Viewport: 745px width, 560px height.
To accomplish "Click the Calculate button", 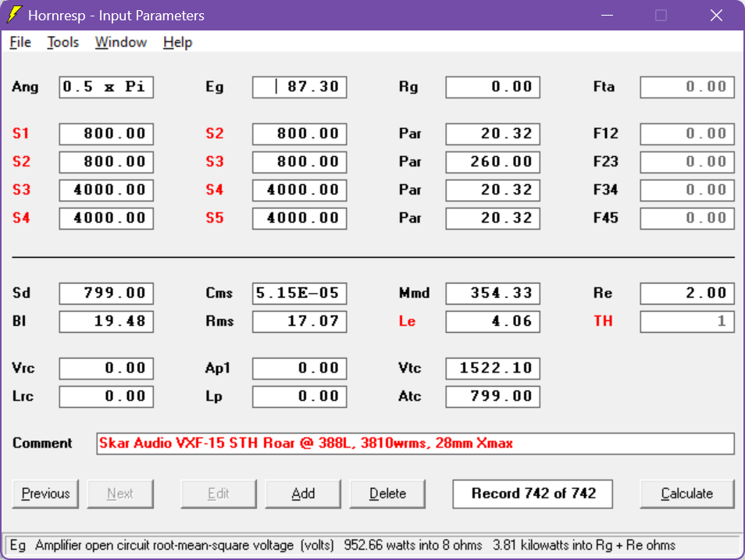I will (x=687, y=494).
